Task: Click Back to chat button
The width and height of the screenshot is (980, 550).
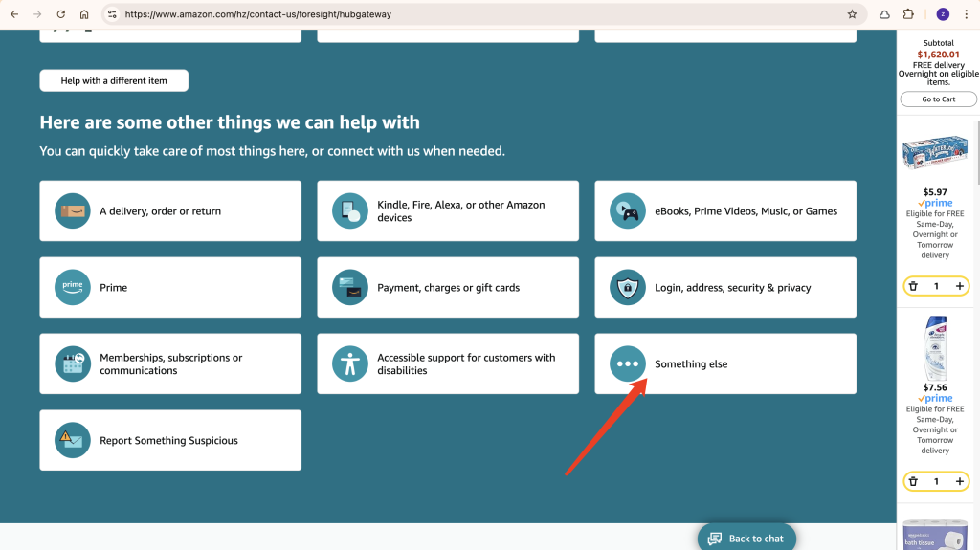Action: [x=746, y=538]
